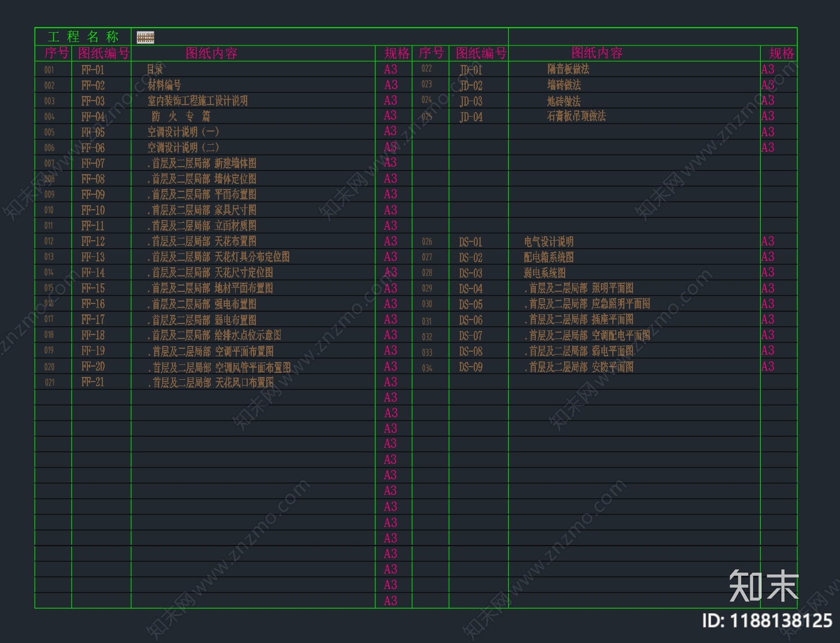
Task: Select drawing number FF-12
Action: point(93,242)
